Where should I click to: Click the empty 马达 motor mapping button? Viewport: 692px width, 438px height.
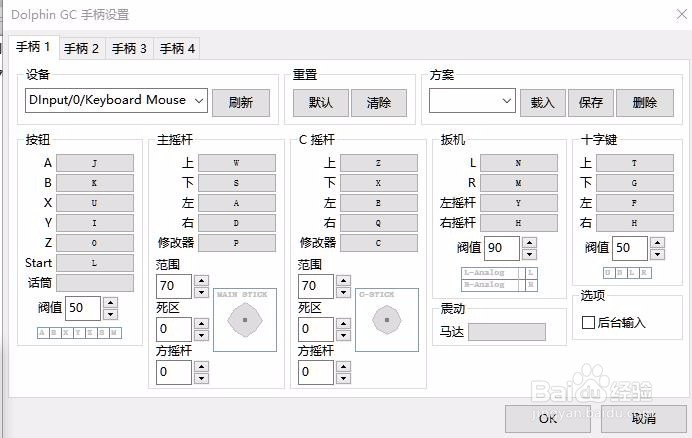pyautogui.click(x=507, y=332)
